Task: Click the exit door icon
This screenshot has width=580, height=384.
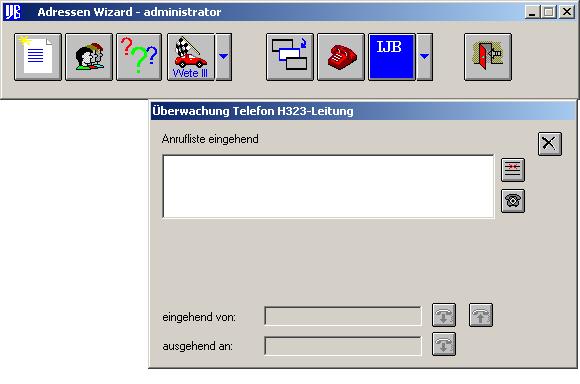Action: pyautogui.click(x=488, y=57)
